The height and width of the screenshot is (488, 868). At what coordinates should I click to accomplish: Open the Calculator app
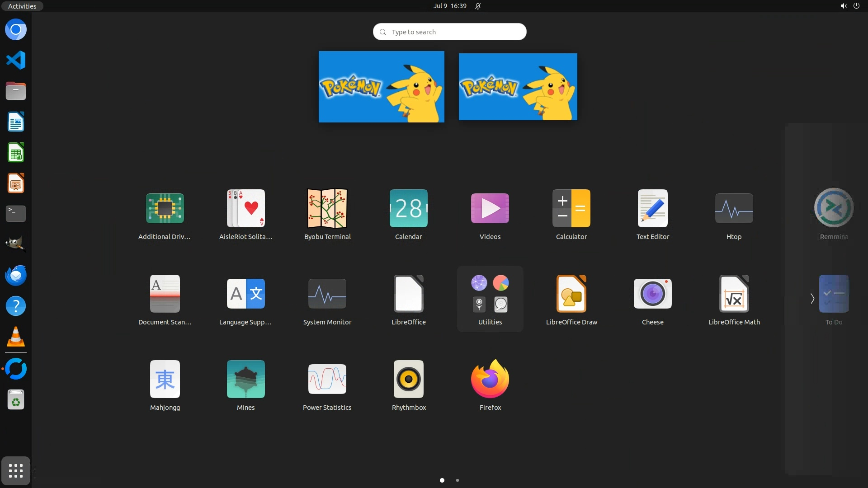coord(571,208)
